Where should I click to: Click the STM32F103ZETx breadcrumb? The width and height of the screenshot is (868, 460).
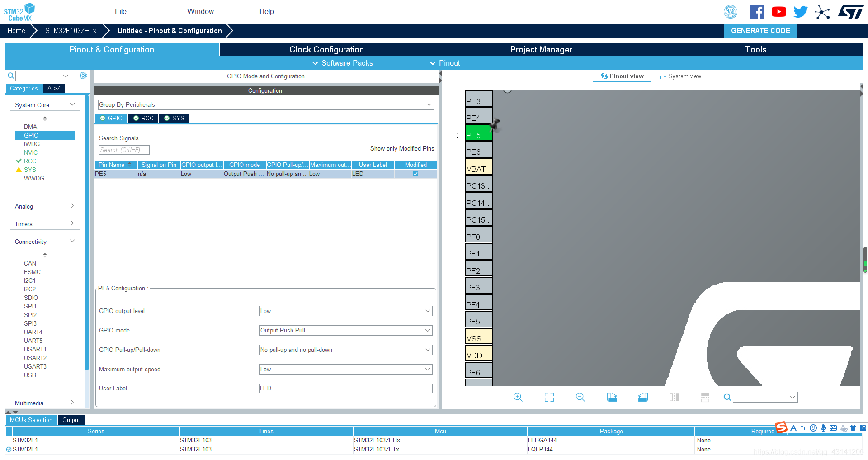click(x=71, y=31)
